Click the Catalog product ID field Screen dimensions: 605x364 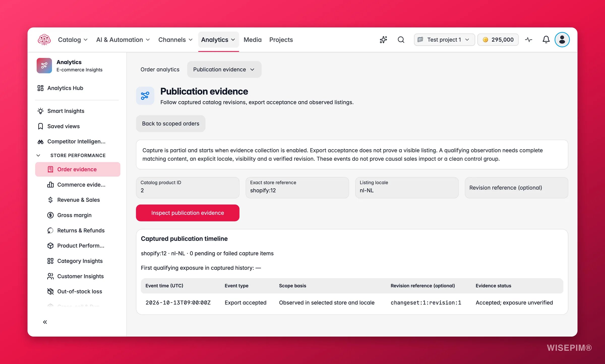pos(188,188)
